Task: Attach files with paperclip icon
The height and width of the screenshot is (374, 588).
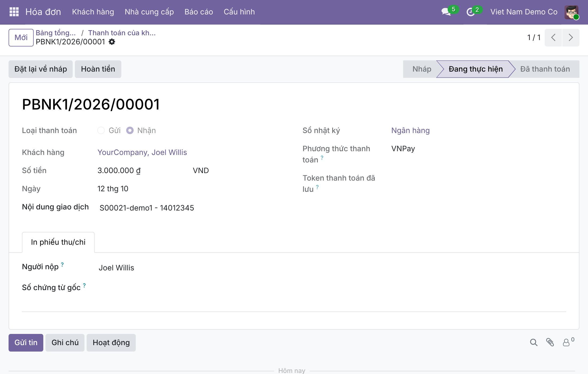Action: (x=550, y=342)
